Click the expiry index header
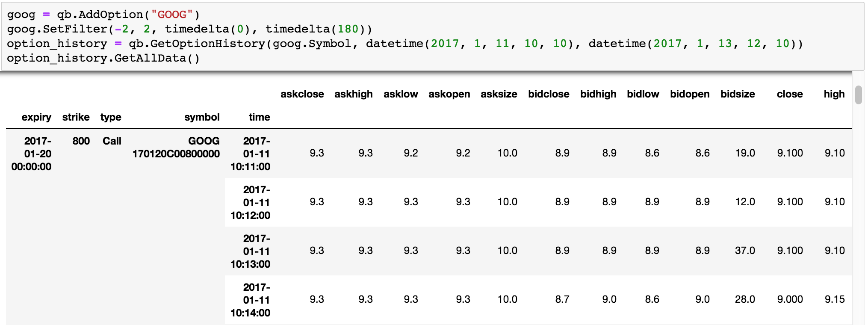The image size is (868, 325). (x=36, y=117)
